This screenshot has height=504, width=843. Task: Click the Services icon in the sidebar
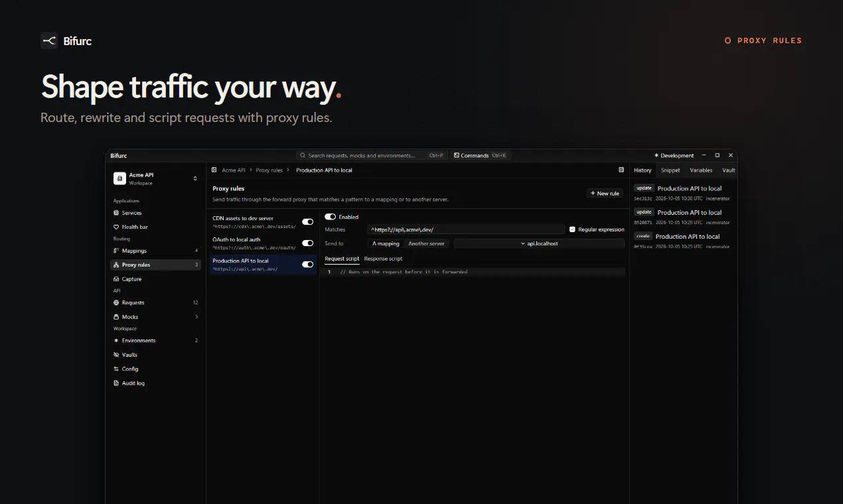[x=116, y=213]
